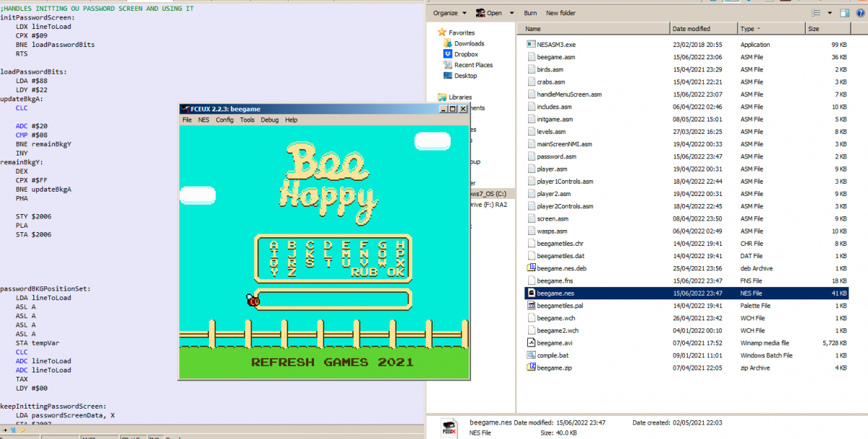Screen dimensions: 868x439
Task: Click the NES file icon beside beegame.nes
Action: [x=533, y=293]
